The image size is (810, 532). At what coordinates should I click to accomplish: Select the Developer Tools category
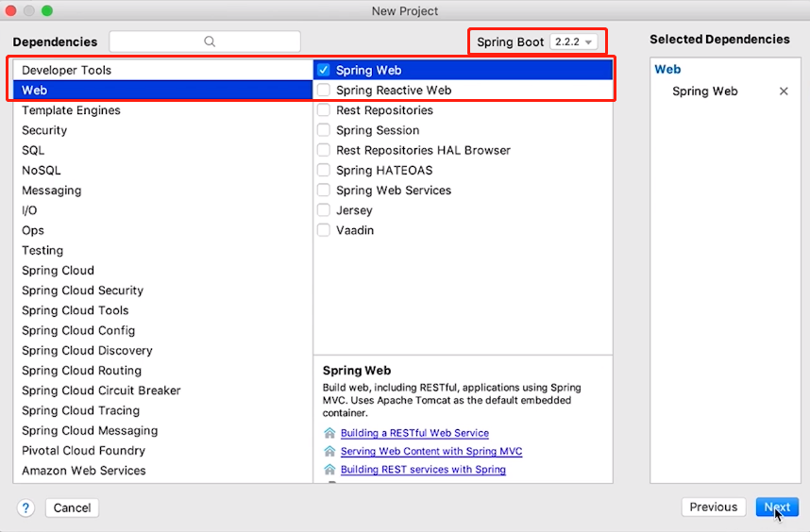point(66,70)
